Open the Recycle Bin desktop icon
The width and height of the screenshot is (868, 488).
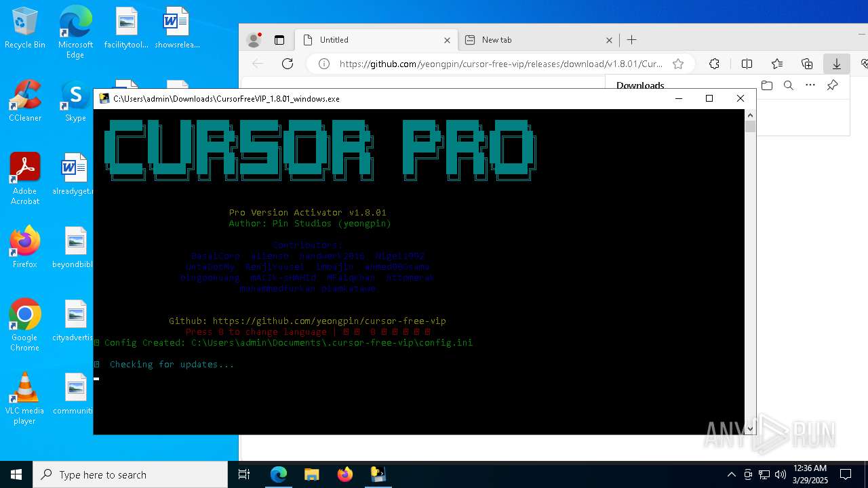(x=25, y=28)
